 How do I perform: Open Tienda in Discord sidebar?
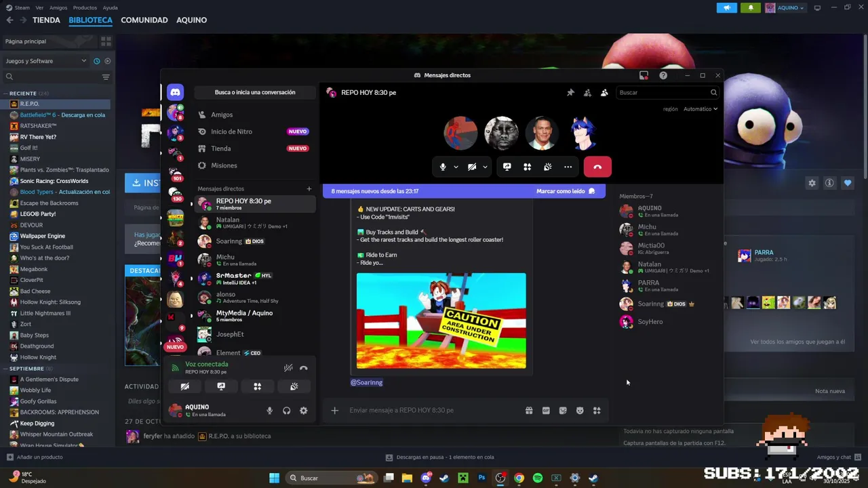click(254, 148)
